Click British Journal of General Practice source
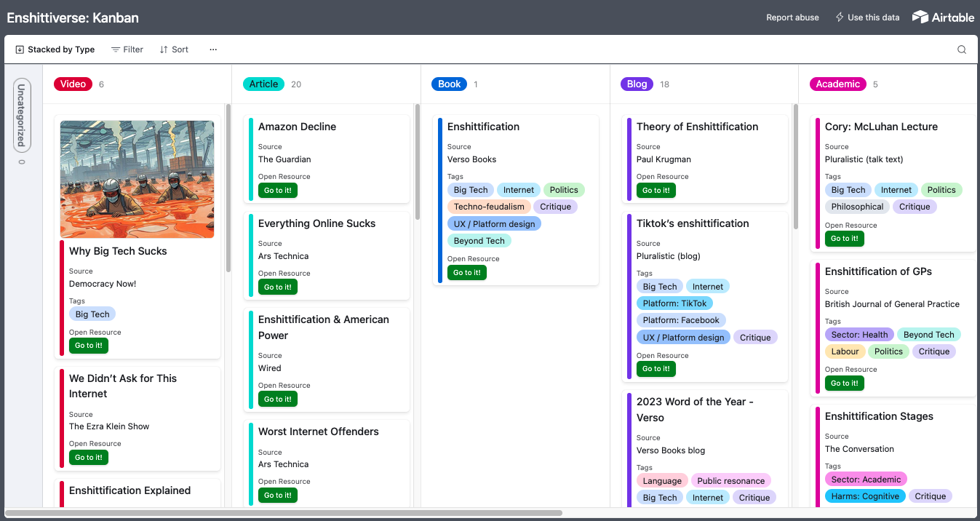 coord(892,304)
